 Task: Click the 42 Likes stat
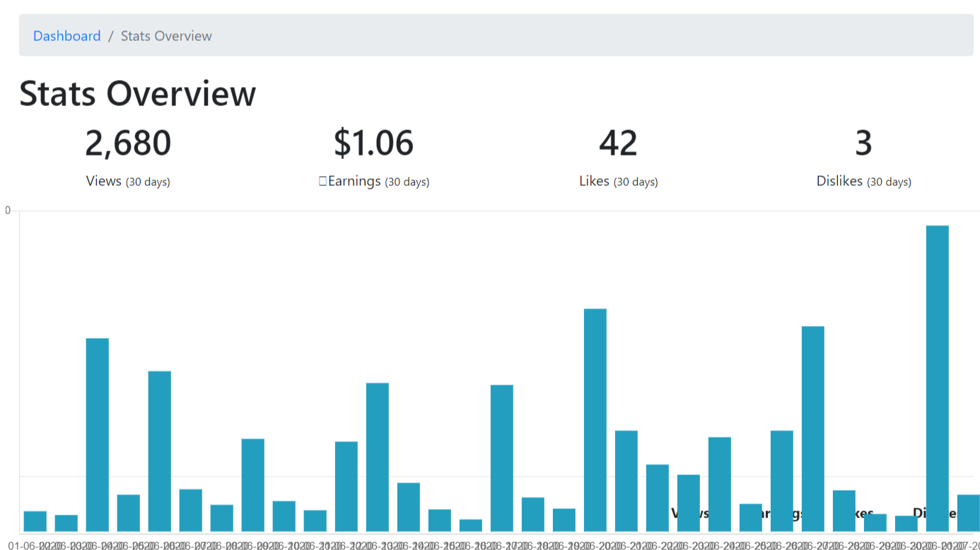[x=618, y=143]
